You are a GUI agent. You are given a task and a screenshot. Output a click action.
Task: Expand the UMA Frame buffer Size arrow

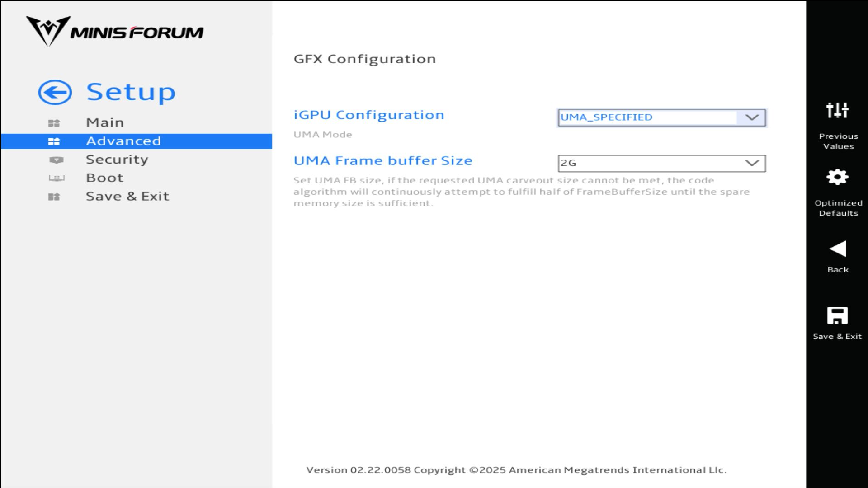click(x=752, y=163)
